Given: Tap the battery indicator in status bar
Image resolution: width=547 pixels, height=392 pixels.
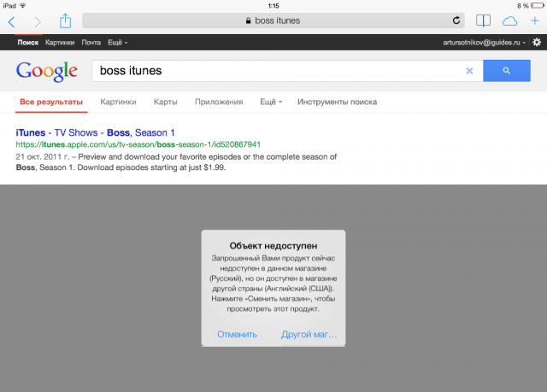Looking at the screenshot, I should 537,6.
